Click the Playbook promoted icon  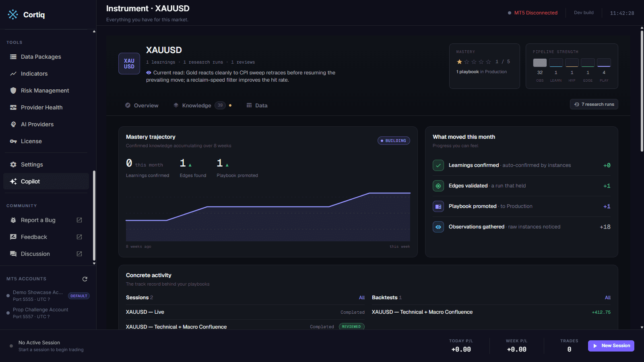pos(438,206)
